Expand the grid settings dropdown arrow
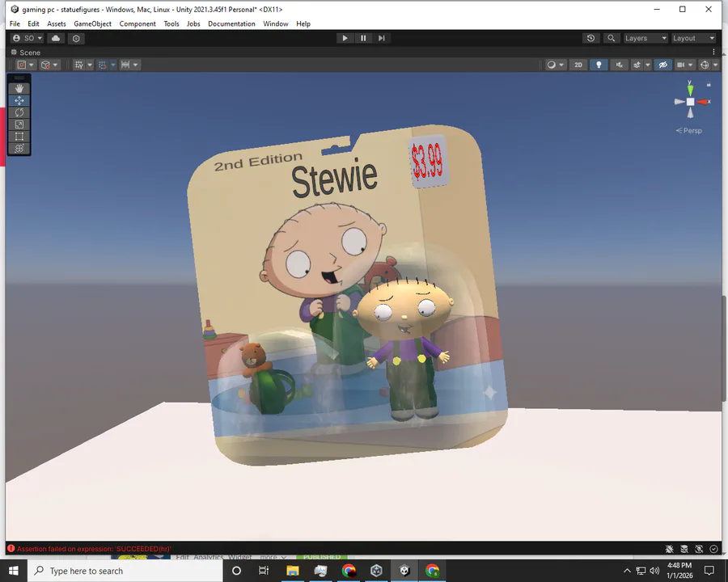The width and height of the screenshot is (728, 582). click(x=90, y=65)
